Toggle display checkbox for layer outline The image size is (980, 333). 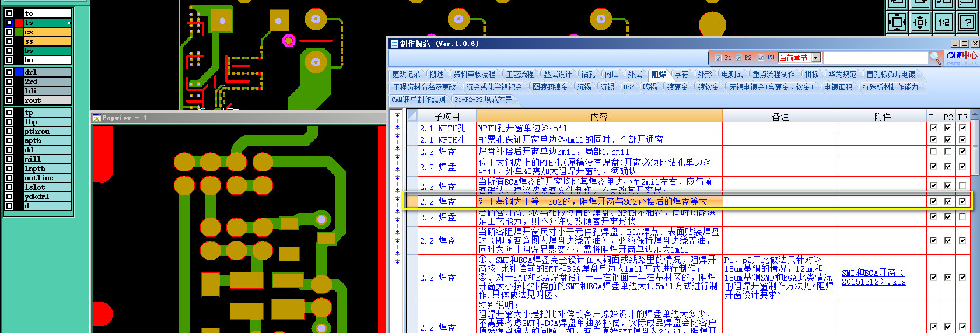point(9,178)
